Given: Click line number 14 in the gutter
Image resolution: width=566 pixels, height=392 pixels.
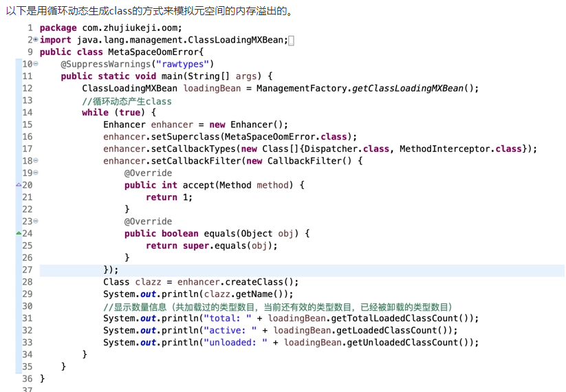Looking at the screenshot, I should (28, 113).
